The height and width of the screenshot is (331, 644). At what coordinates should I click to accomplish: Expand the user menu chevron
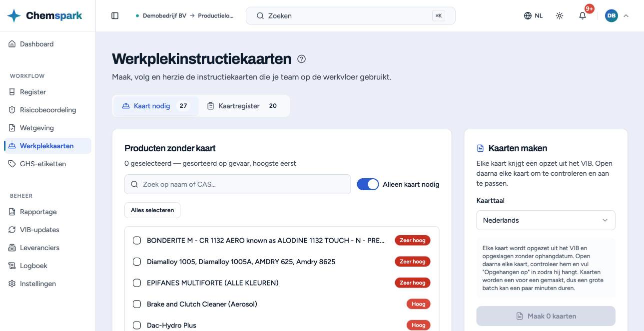pos(626,15)
